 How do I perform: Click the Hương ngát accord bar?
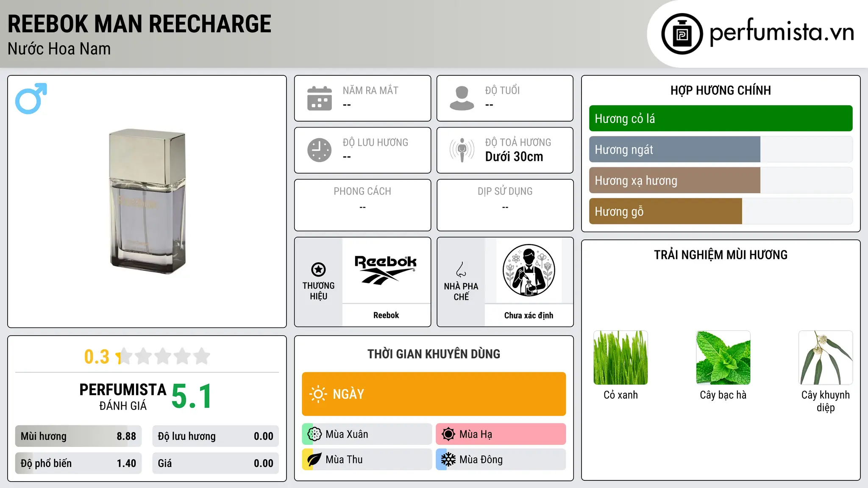(x=721, y=150)
